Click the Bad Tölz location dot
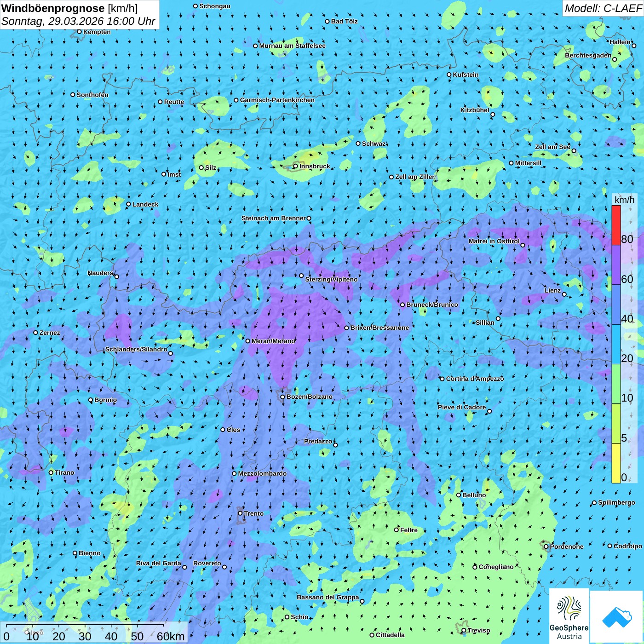 click(x=328, y=21)
